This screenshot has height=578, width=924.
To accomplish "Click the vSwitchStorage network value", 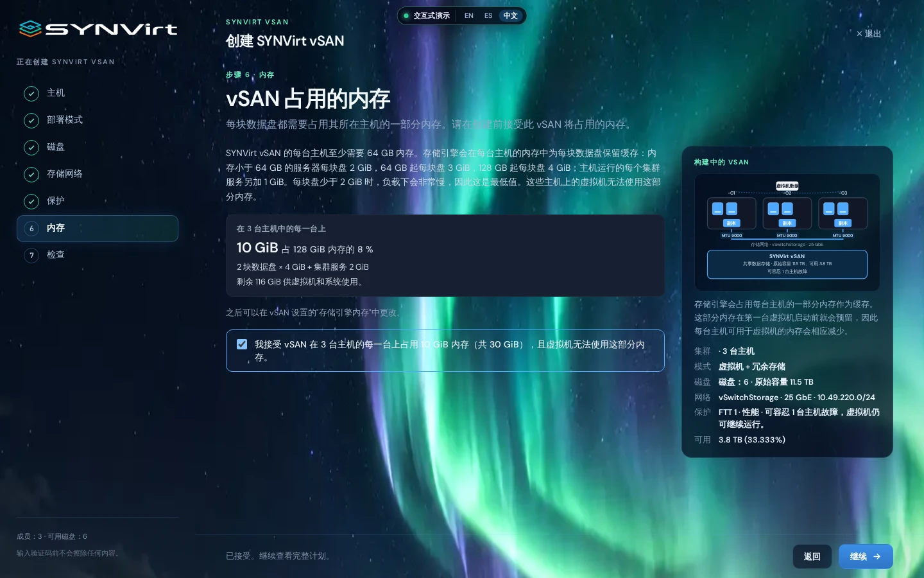I will 797,398.
